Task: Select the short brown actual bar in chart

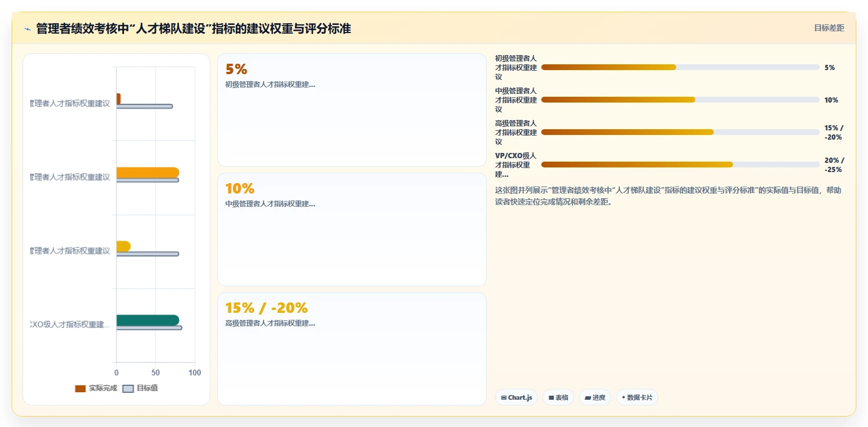Action: click(118, 98)
